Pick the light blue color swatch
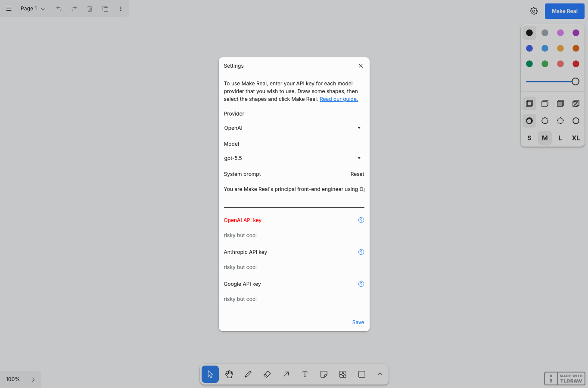Screen dimensions: 588x388 pos(545,48)
